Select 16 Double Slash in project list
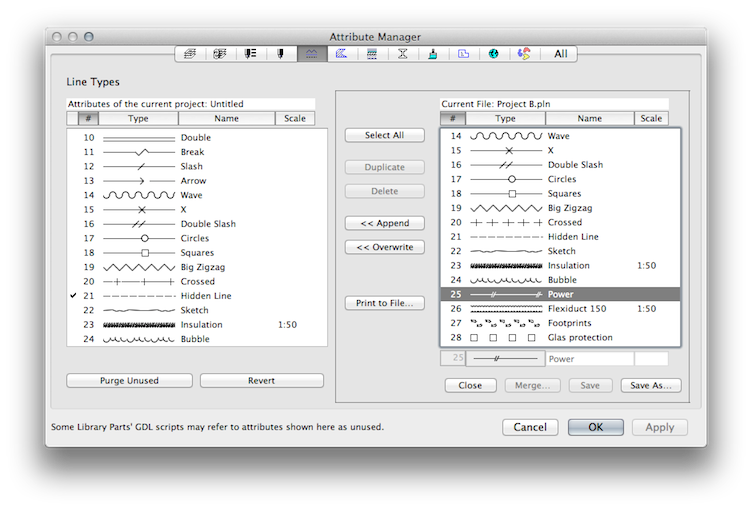 click(197, 224)
